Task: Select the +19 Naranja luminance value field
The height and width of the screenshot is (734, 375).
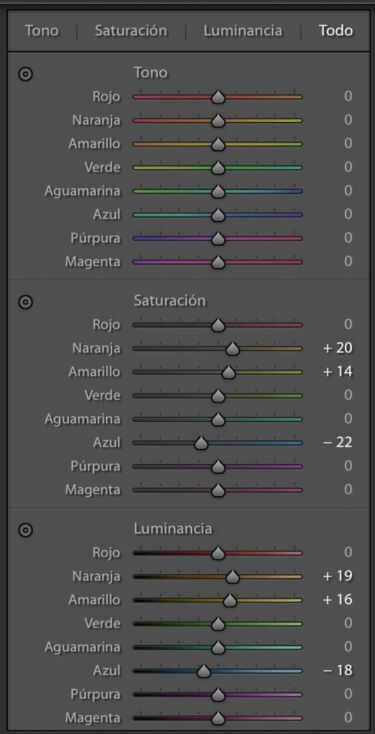Action: tap(338, 576)
